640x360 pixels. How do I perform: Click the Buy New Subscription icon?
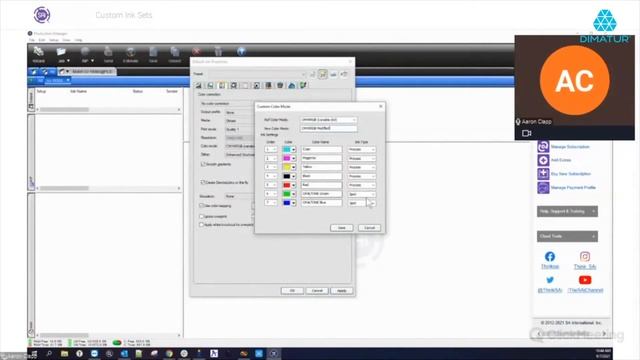coord(543,174)
